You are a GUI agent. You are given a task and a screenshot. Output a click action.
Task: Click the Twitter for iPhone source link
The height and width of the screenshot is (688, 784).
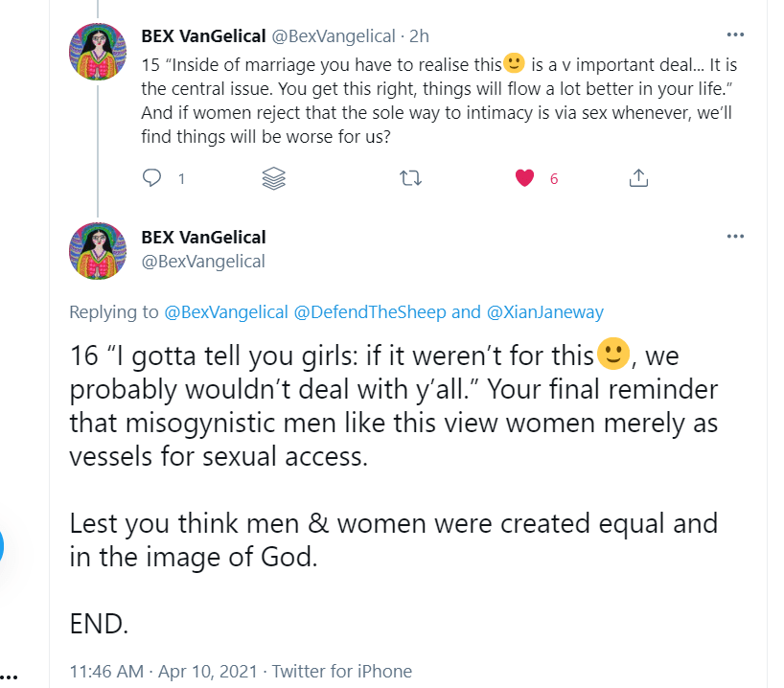pos(344,671)
